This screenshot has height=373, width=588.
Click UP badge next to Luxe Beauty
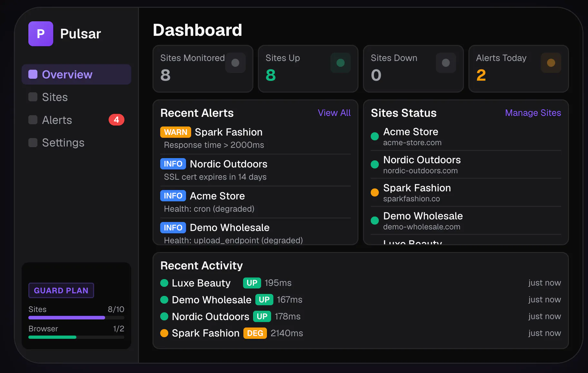click(x=252, y=283)
